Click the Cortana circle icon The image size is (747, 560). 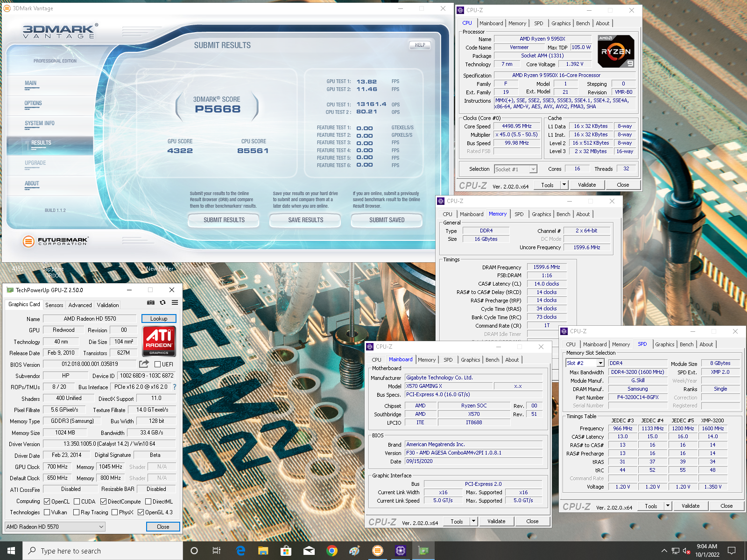[194, 551]
